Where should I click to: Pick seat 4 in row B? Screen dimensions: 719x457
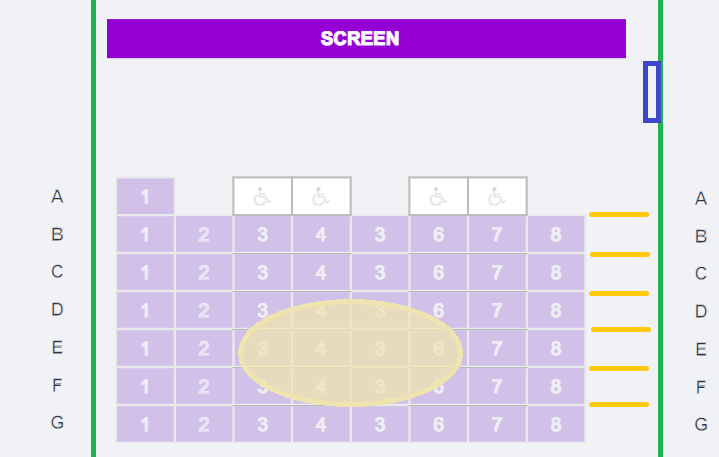tap(321, 235)
